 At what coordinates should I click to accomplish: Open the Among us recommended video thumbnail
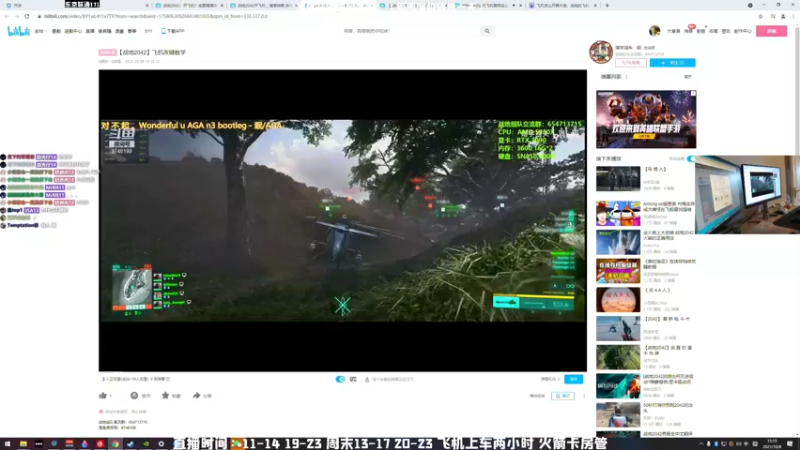click(618, 213)
